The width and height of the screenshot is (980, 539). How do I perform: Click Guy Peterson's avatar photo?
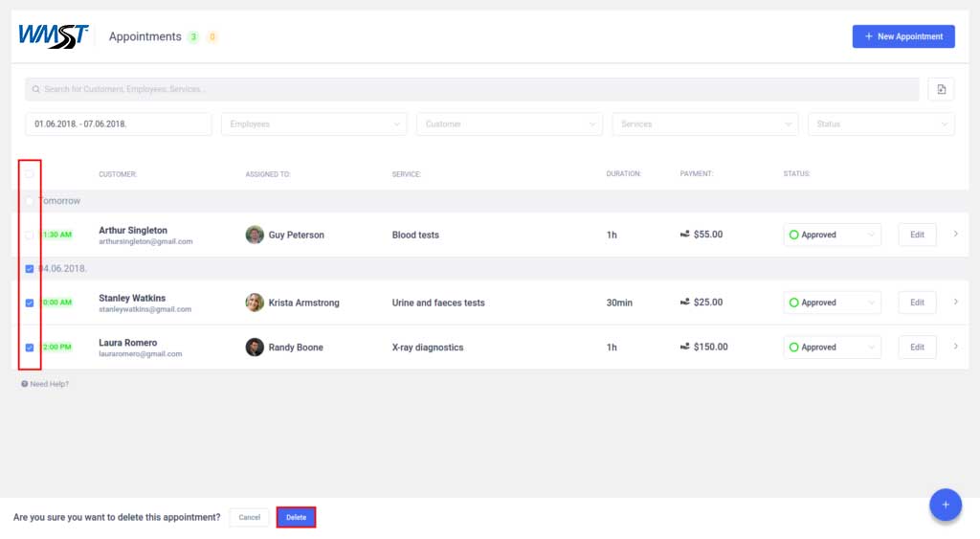[x=255, y=235]
